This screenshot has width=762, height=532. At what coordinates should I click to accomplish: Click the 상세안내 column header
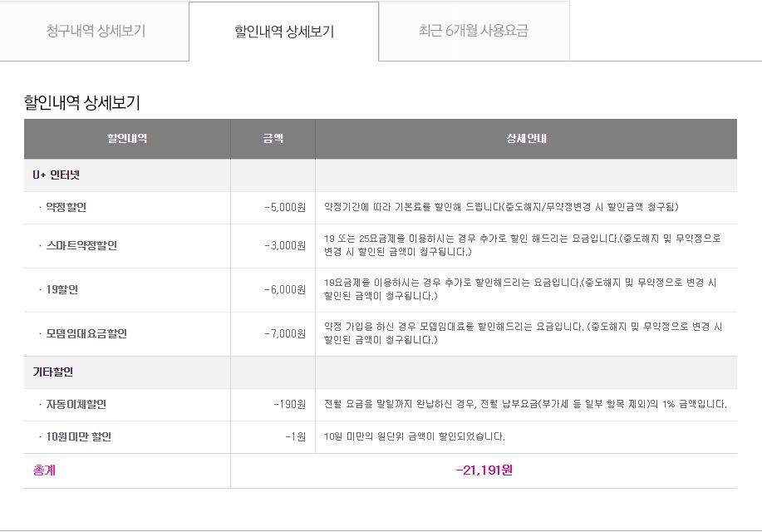click(526, 138)
